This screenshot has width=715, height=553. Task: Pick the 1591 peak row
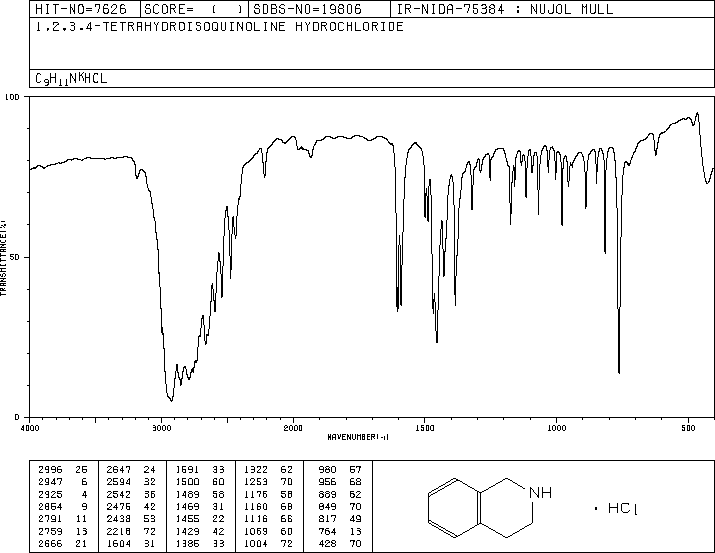(x=200, y=470)
